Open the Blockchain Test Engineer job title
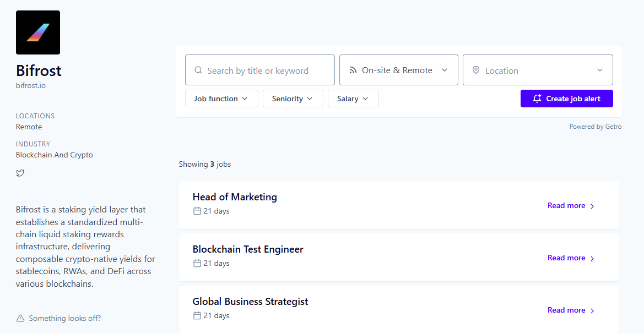Viewport: 644px width, 333px height. (248, 249)
